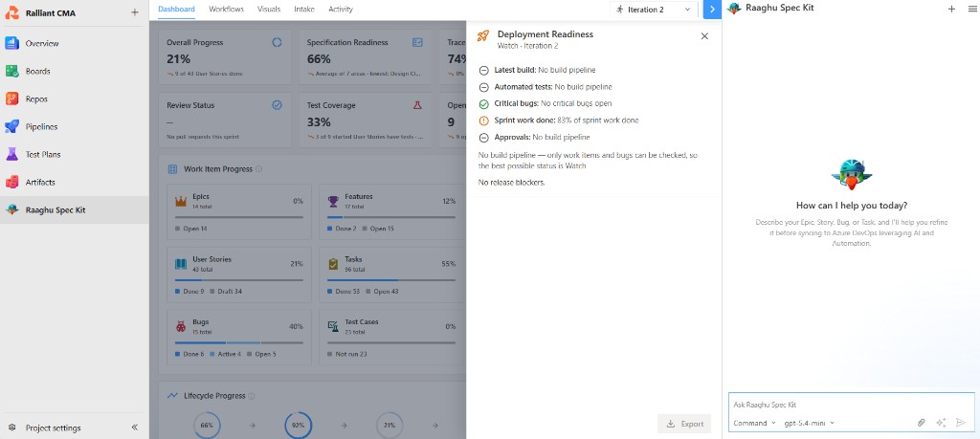Switch to the Dashboard tab
980x439 pixels.
(176, 10)
